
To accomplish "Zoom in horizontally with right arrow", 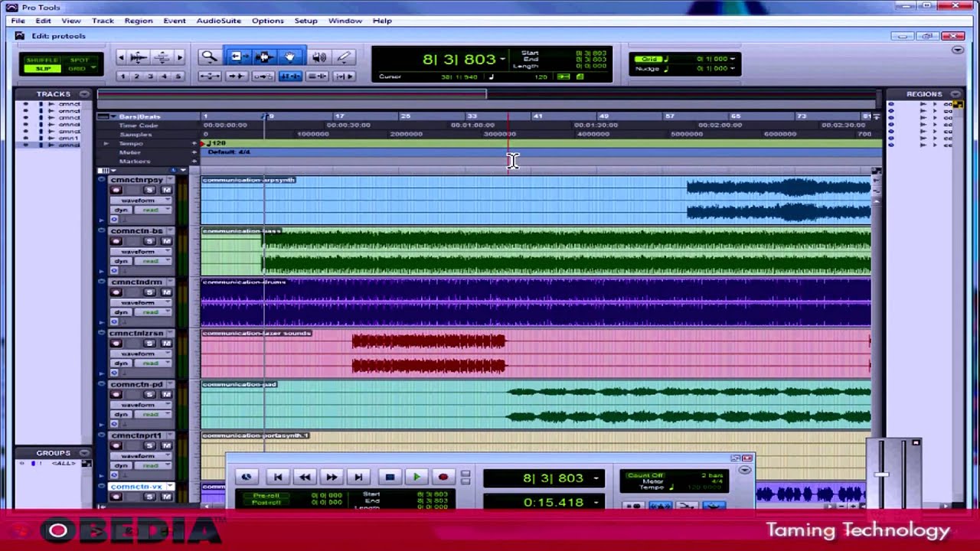I will click(180, 57).
